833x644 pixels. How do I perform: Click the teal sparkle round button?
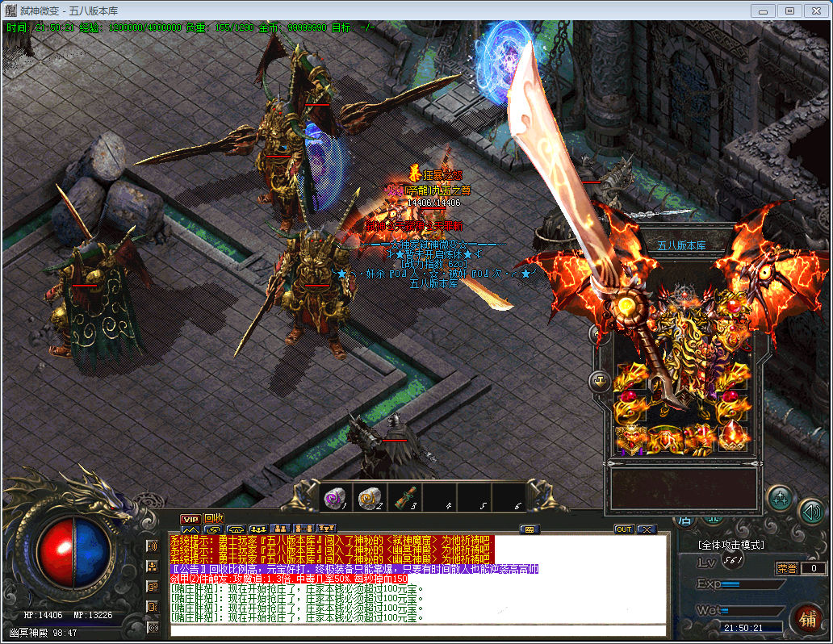[781, 498]
